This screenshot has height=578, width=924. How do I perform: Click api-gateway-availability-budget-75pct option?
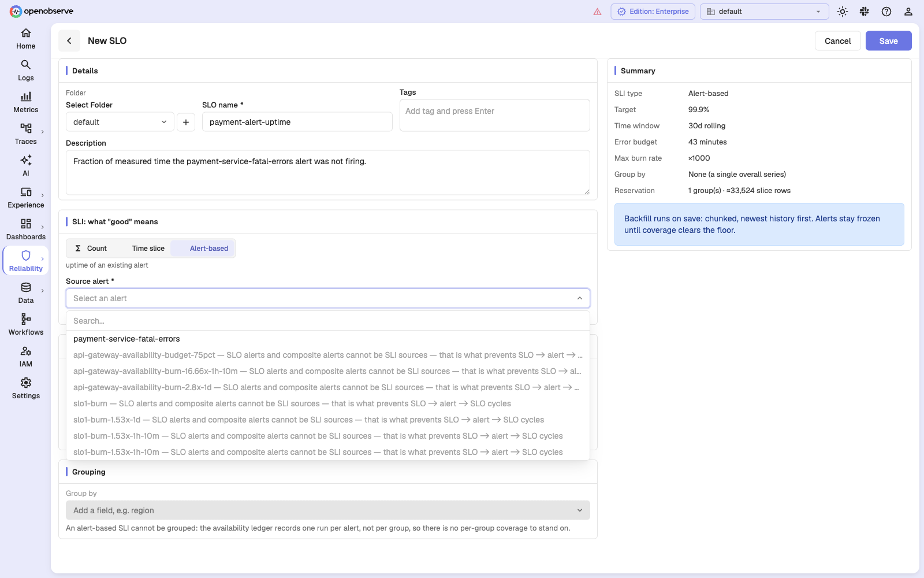coord(328,355)
